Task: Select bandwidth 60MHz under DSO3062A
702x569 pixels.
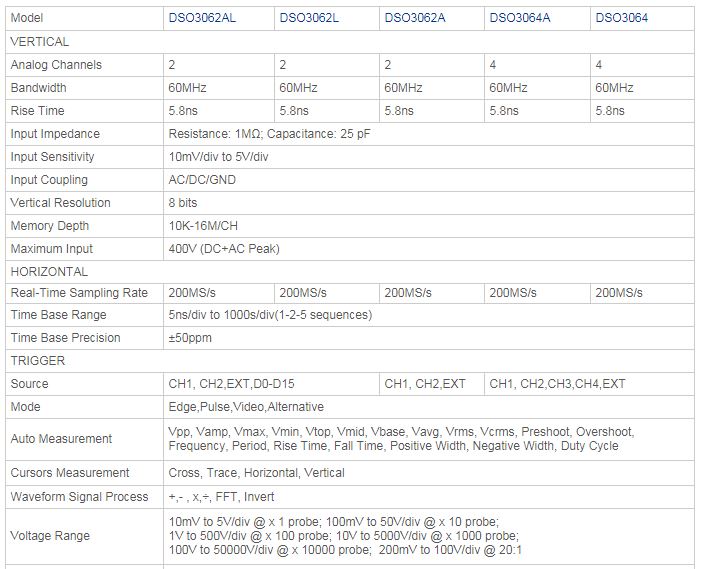Action: (403, 88)
